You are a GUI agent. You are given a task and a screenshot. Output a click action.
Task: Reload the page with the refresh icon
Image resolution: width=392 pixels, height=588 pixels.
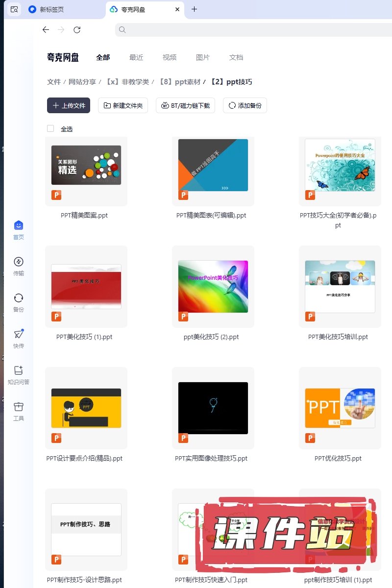click(x=77, y=30)
